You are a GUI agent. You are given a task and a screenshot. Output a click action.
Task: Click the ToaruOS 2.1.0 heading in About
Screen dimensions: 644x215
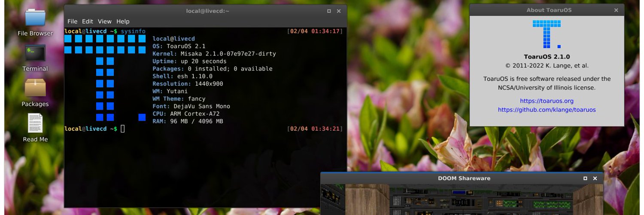point(547,57)
